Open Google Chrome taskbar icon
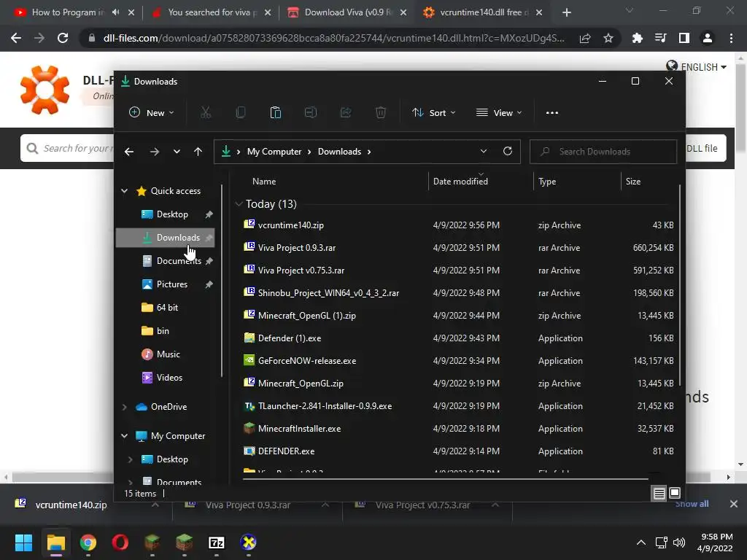The image size is (747, 560). [88, 542]
